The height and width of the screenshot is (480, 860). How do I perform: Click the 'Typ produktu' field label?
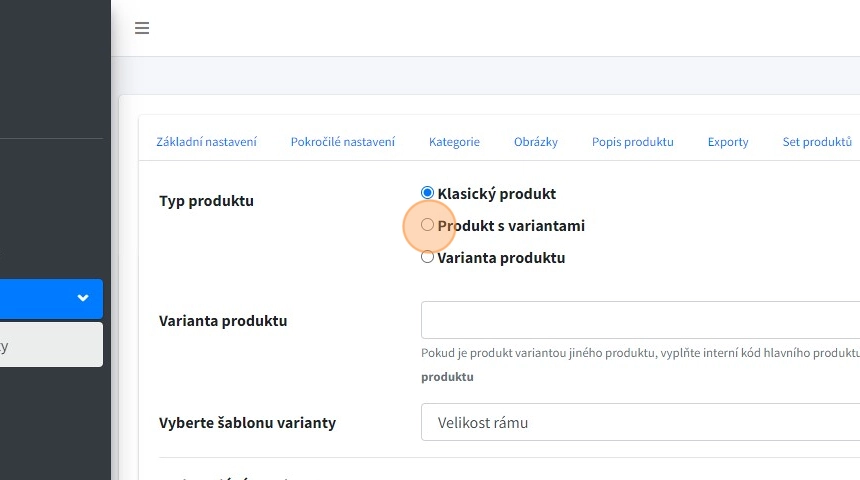pyautogui.click(x=206, y=201)
